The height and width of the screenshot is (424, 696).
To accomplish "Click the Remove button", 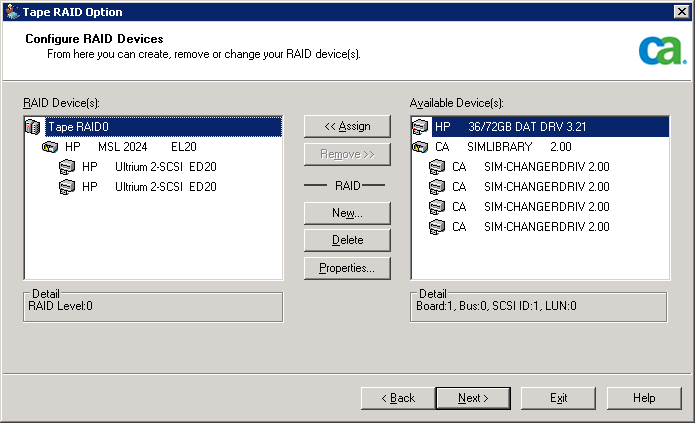I will (347, 154).
